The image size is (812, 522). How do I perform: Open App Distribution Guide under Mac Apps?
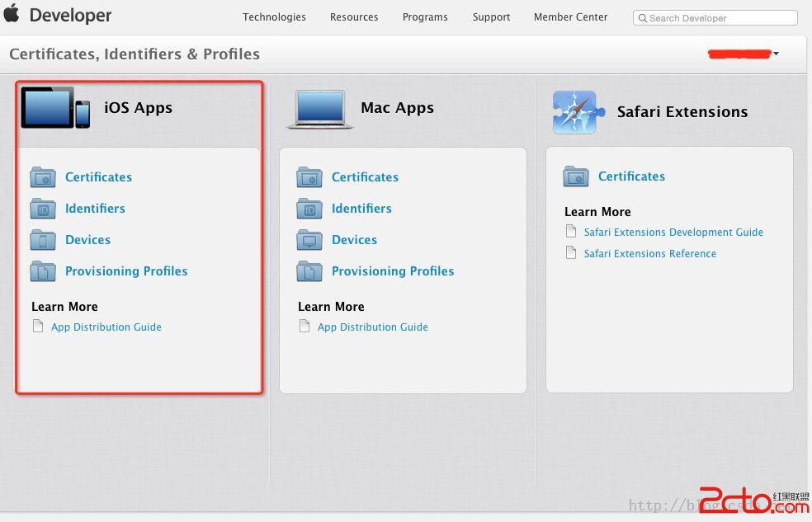pos(373,327)
